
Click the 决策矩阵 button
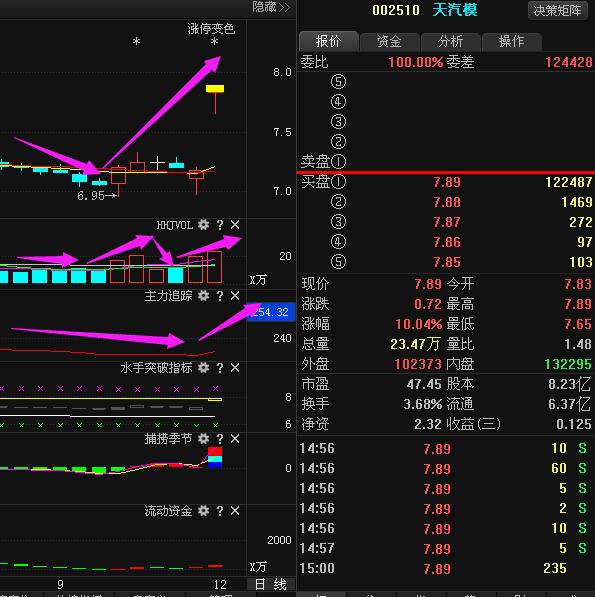click(557, 10)
